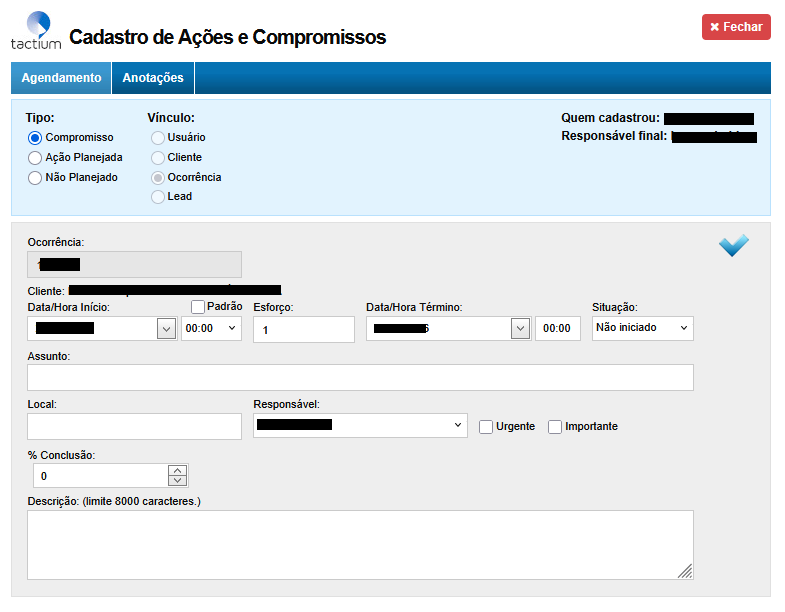Tick the Urgente checkbox
This screenshot has height=612, width=785.
pos(486,427)
